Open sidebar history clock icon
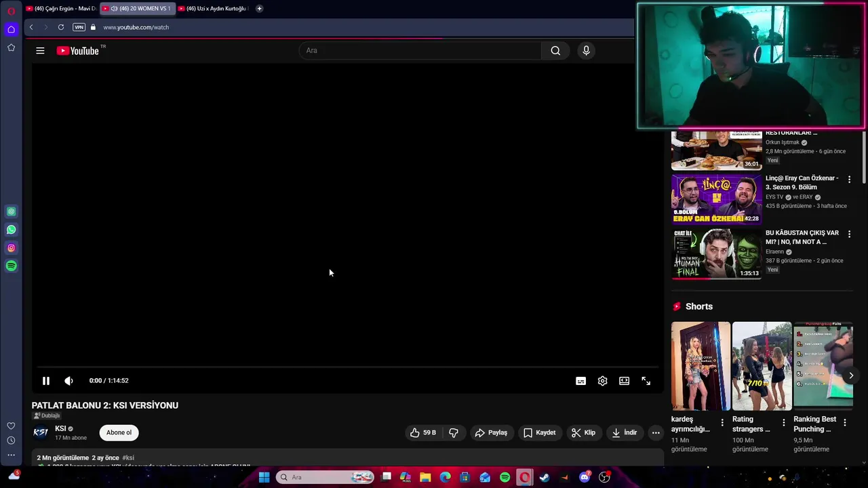868x488 pixels. (x=11, y=441)
